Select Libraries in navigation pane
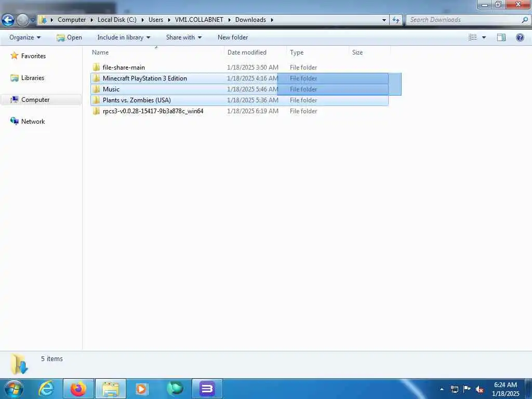This screenshot has height=399, width=532. [33, 78]
